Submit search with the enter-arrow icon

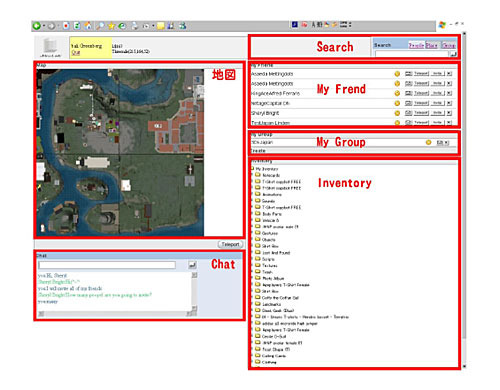coord(453,54)
